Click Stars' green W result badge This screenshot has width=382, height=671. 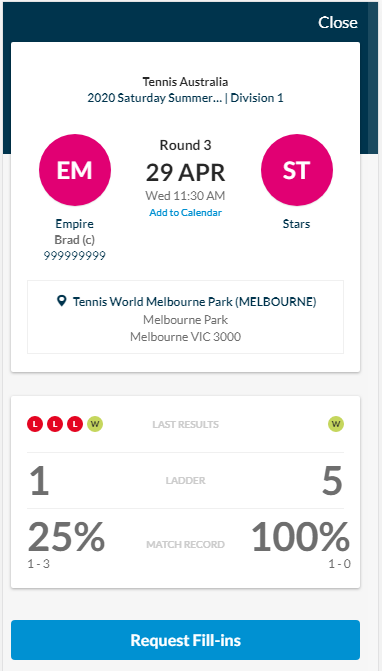[x=336, y=424]
